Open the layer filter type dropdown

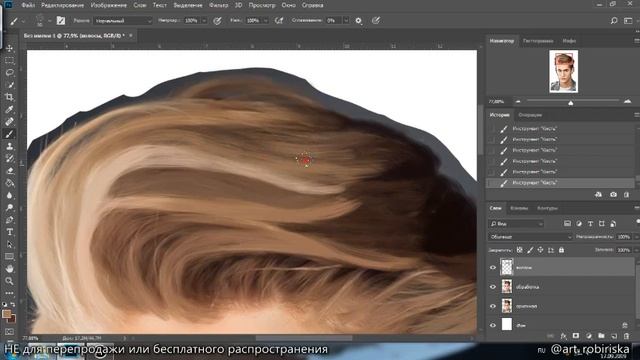pos(516,224)
